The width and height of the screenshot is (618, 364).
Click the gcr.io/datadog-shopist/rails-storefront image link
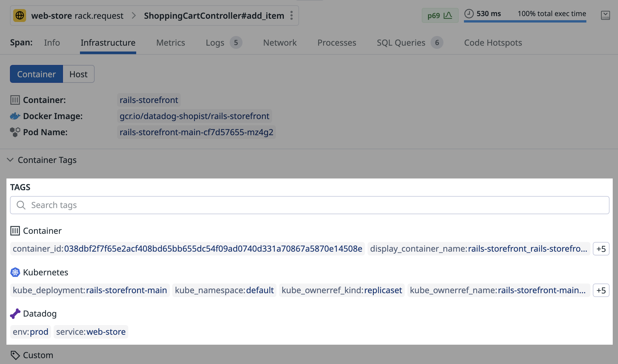[194, 116]
